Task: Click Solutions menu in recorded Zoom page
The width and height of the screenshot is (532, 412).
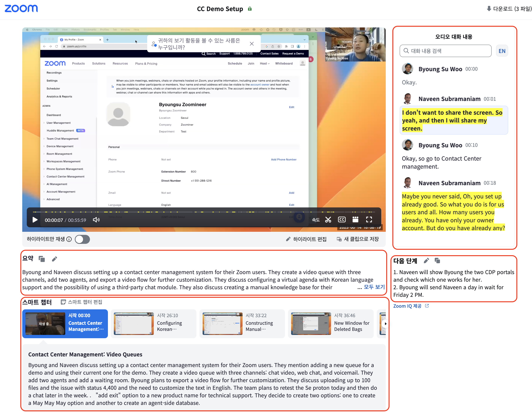Action: tap(99, 63)
